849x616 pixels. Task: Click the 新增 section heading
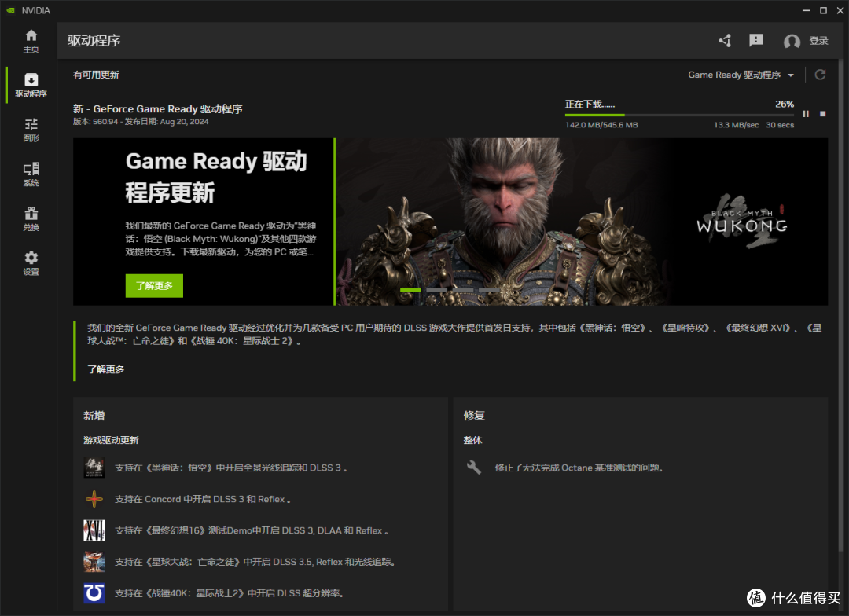tap(94, 416)
